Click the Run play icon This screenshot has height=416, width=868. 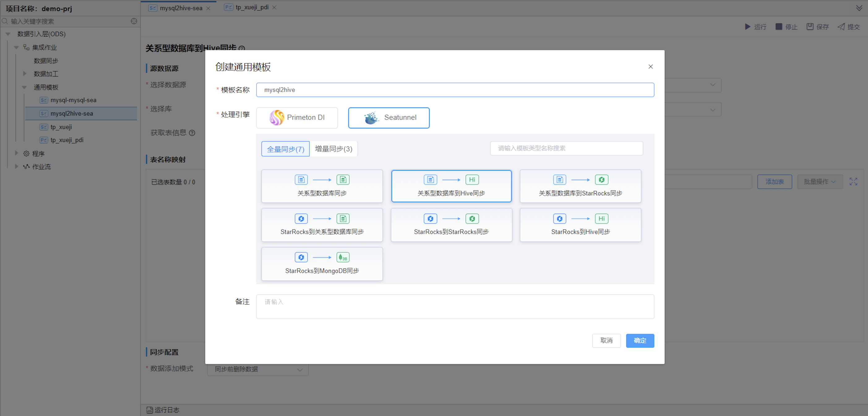(747, 27)
